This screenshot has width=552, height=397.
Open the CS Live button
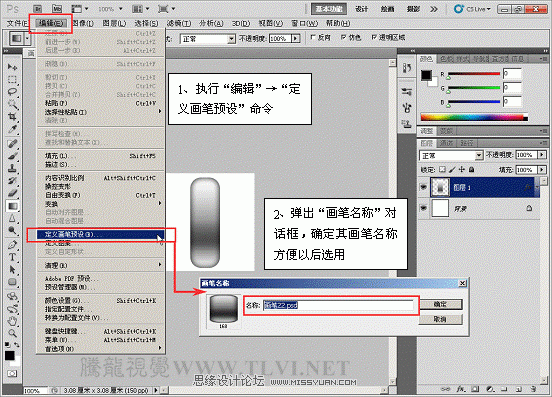(x=472, y=9)
